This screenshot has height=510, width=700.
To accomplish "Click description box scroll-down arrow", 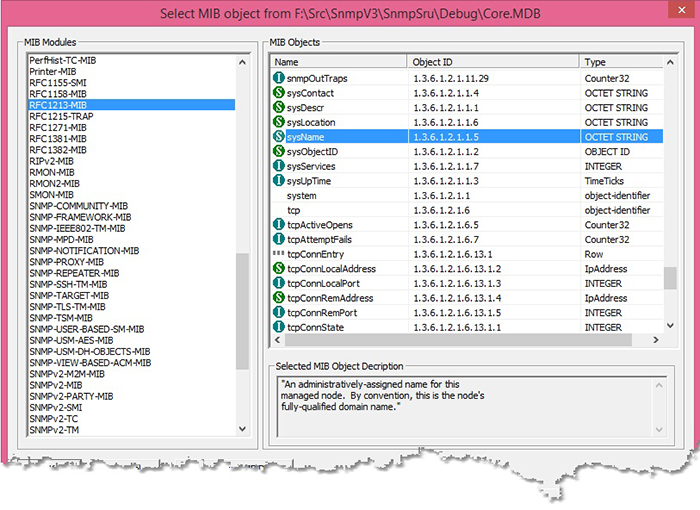I will point(659,430).
